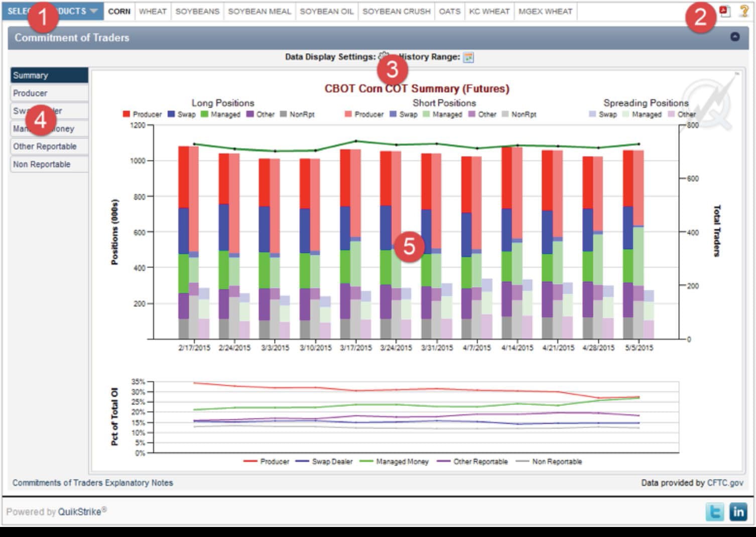Open the LinkedIn share icon
Screen dimensions: 756x537
click(x=738, y=512)
